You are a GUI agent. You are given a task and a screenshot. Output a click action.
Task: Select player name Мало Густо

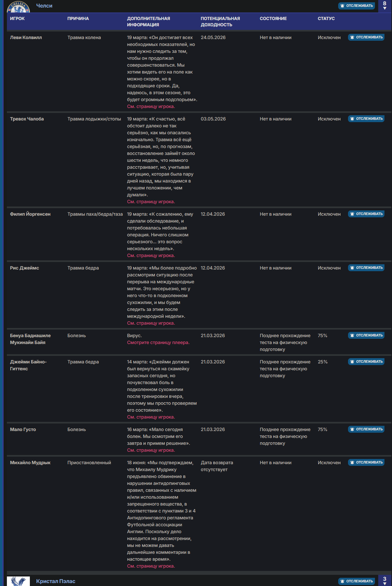tap(23, 429)
